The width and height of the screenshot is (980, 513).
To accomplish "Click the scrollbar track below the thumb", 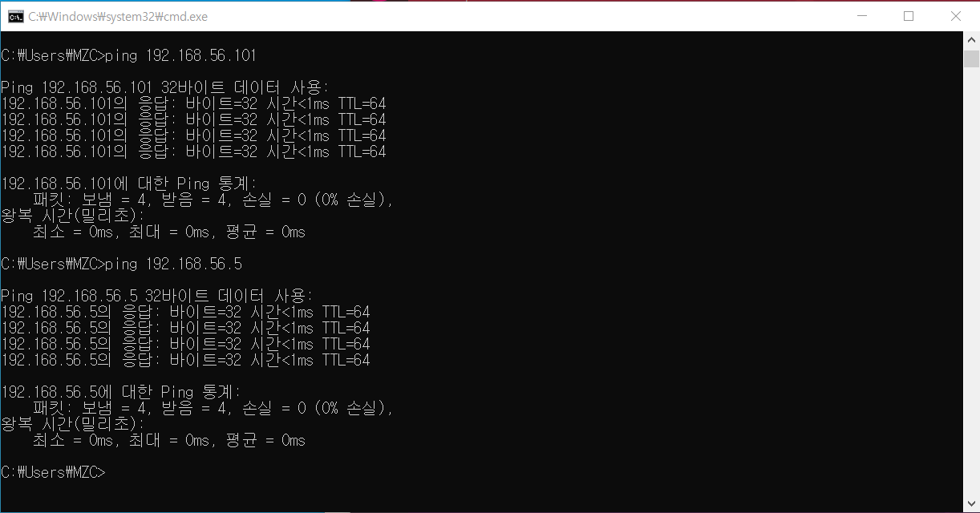I will pos(971,281).
